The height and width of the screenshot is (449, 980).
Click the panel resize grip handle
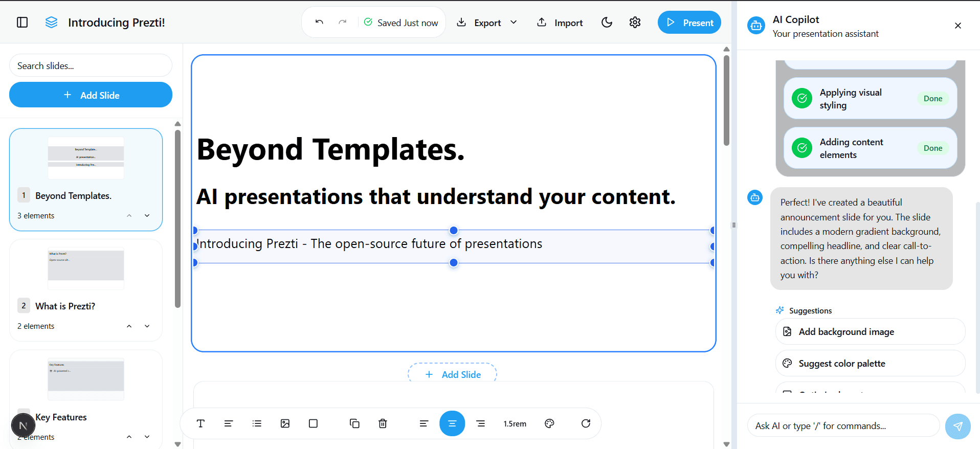(734, 225)
